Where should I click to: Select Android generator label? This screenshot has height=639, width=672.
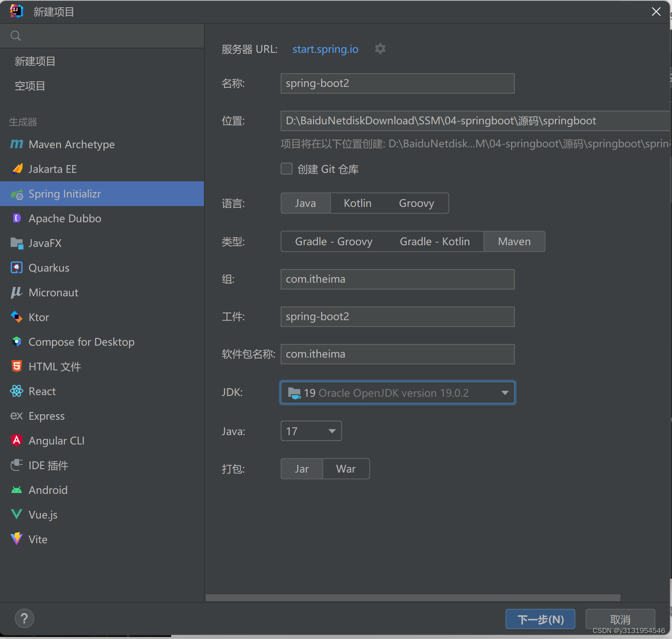point(48,490)
